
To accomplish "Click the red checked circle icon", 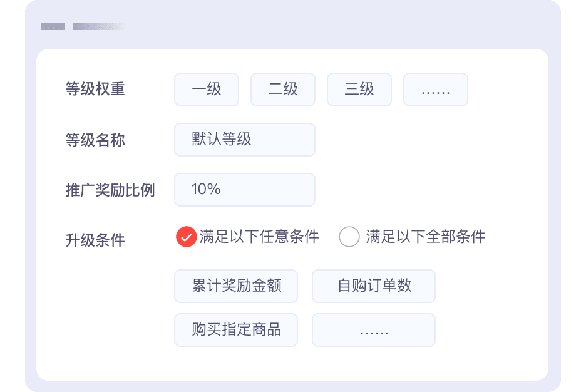I will [x=187, y=237].
